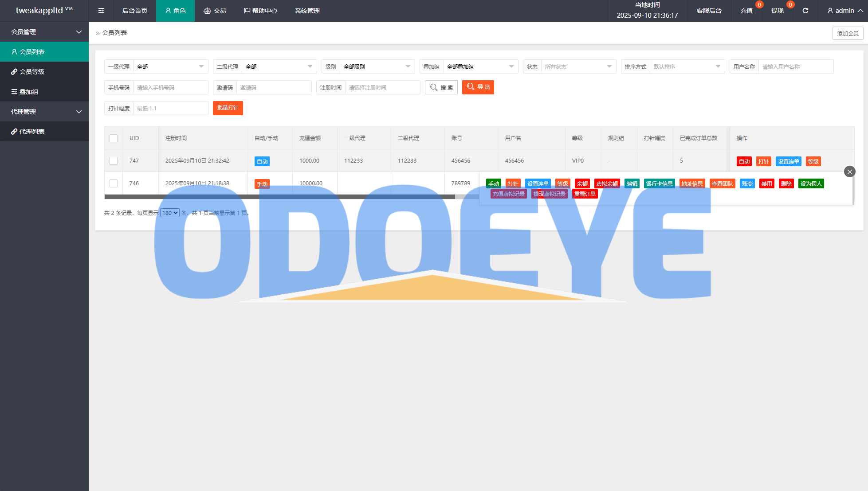
Task: Click the 充值 notification badge item
Action: pos(746,11)
